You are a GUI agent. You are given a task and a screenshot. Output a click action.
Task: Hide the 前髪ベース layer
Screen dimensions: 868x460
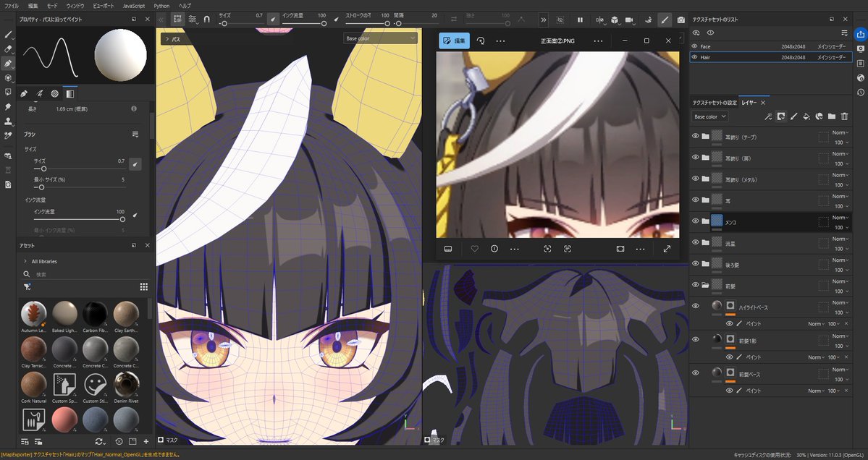tap(695, 372)
